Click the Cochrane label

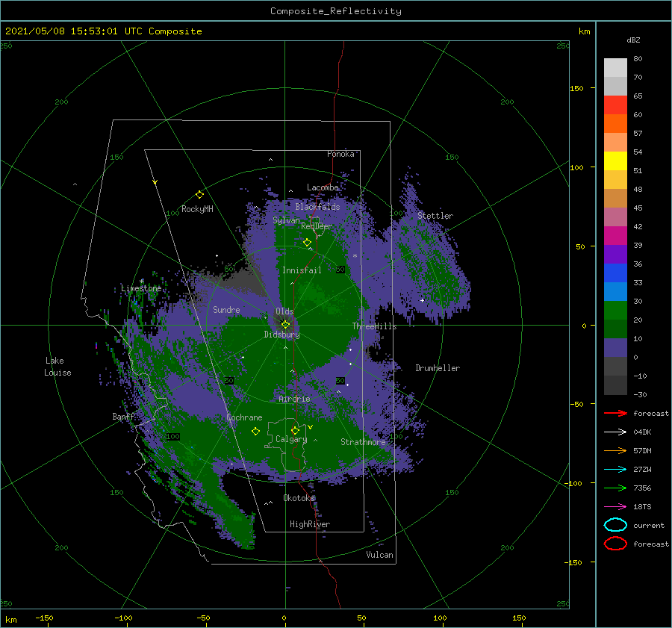click(244, 417)
